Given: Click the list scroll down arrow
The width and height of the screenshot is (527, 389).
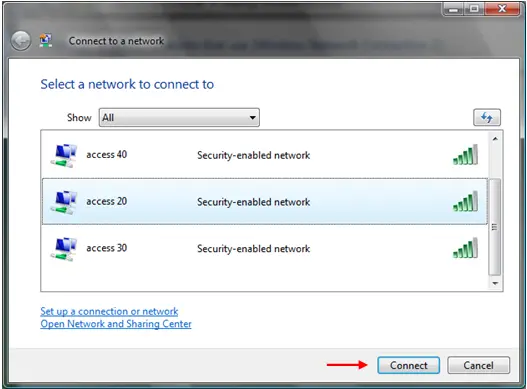Looking at the screenshot, I should (x=495, y=283).
